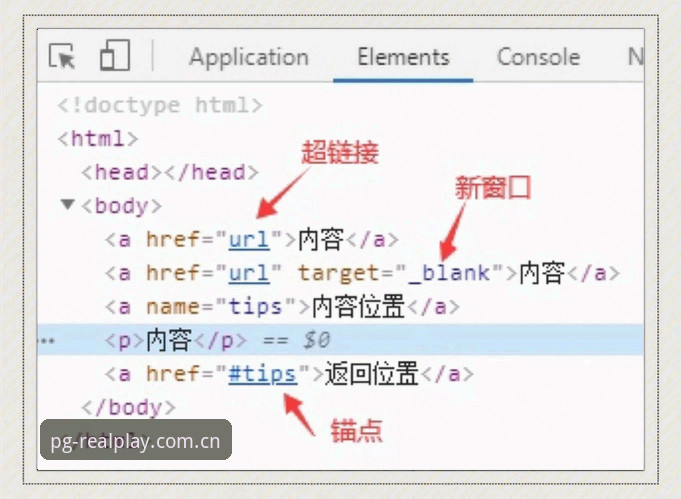Follow the url link in first anchor
The height and width of the screenshot is (499, 681).
(x=249, y=239)
